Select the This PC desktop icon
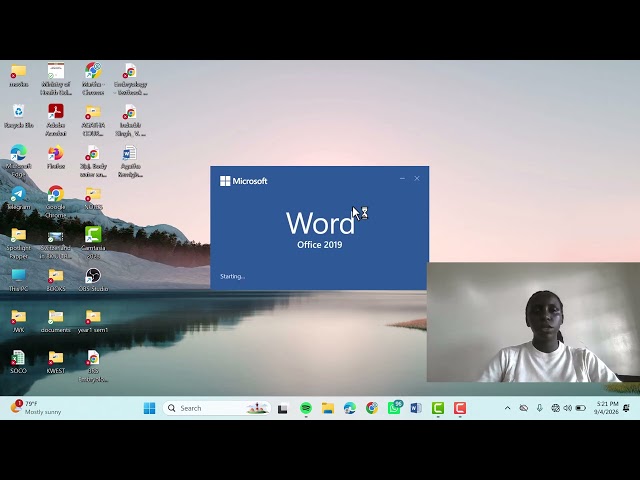This screenshot has width=640, height=480. coord(18,280)
